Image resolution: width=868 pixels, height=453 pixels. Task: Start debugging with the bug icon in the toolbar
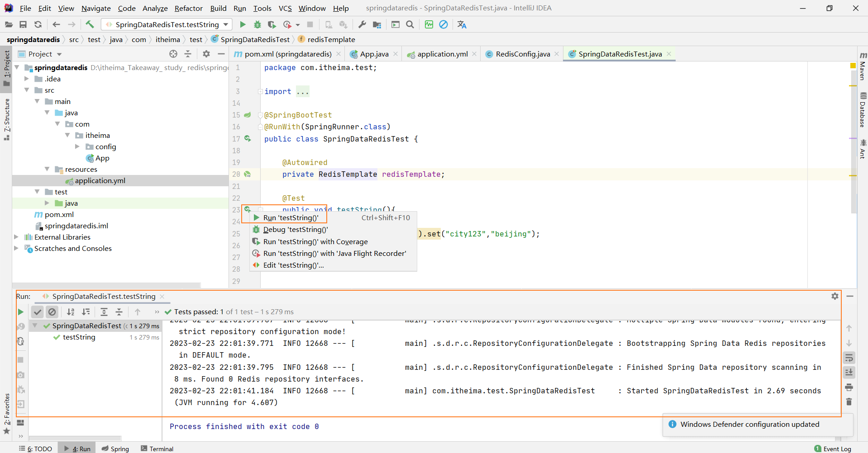pyautogui.click(x=257, y=24)
